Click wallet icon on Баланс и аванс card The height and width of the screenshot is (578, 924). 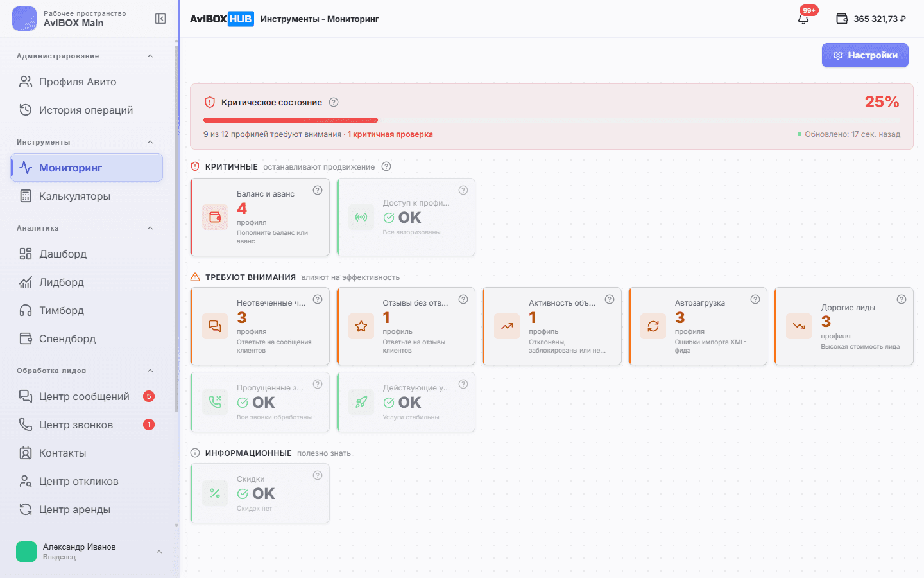[215, 217]
